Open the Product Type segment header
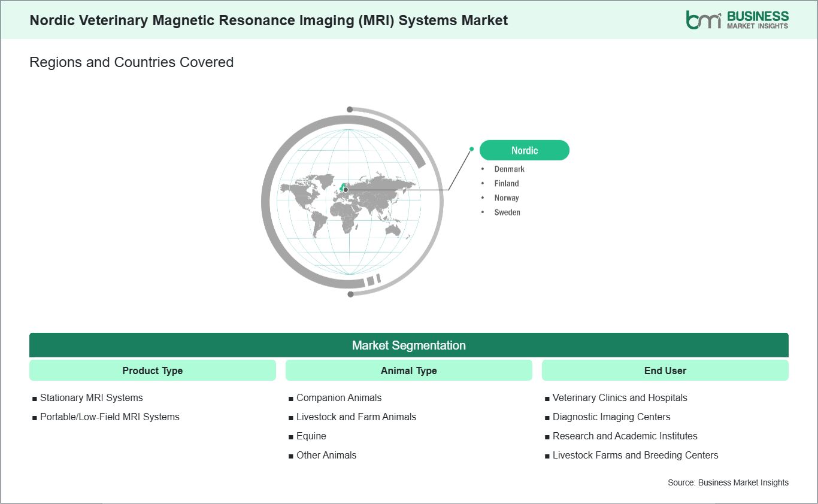The width and height of the screenshot is (818, 504). click(153, 371)
